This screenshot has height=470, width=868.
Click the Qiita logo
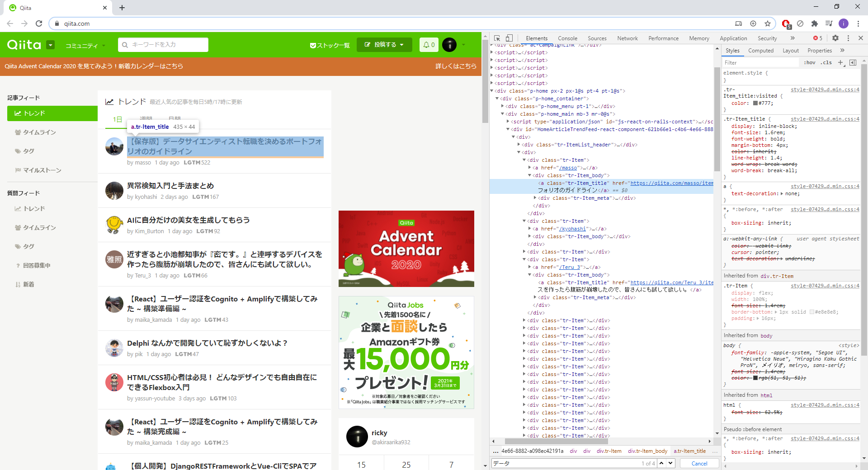25,45
